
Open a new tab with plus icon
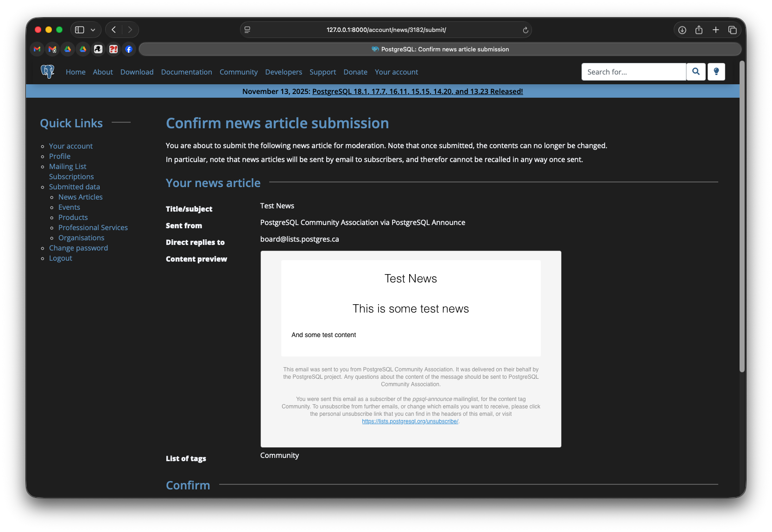[715, 30]
